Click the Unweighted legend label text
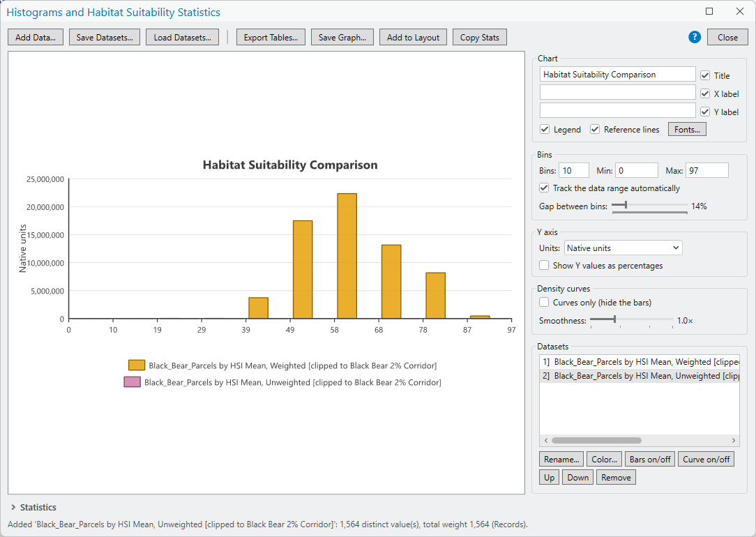 293,382
